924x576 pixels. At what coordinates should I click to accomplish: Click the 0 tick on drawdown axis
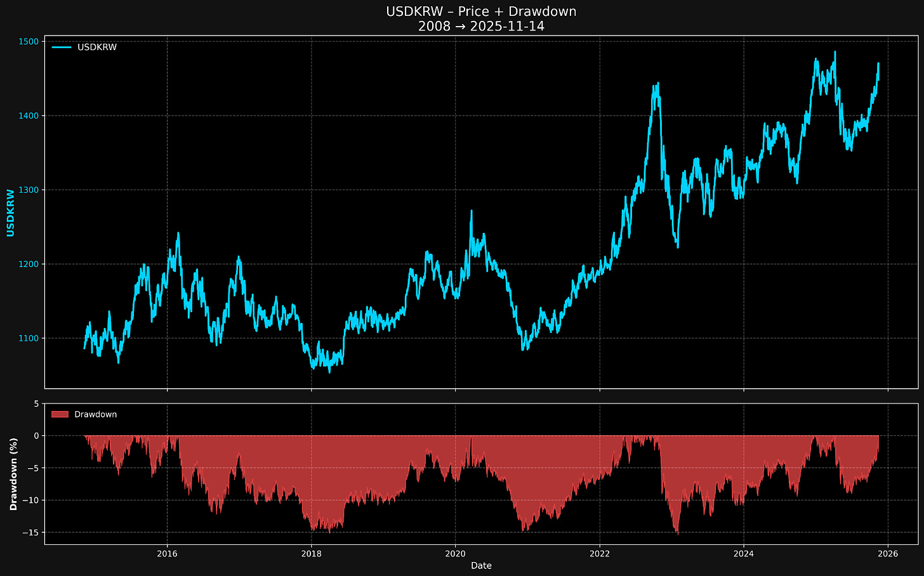point(37,436)
